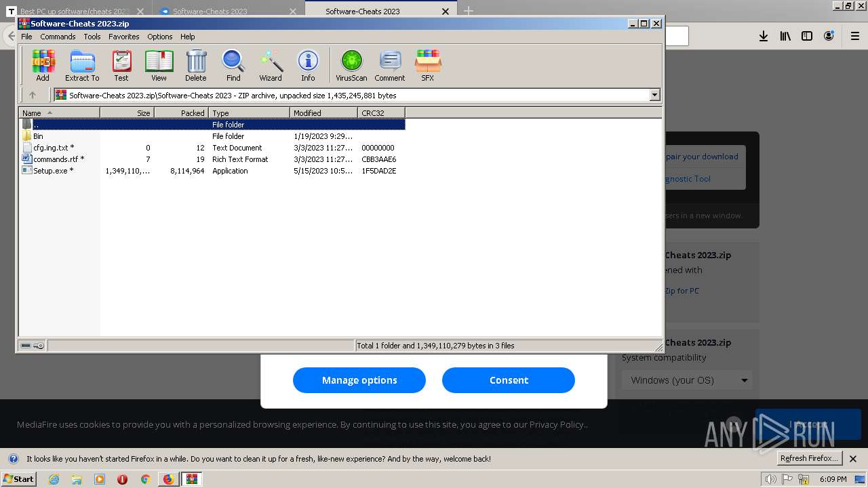Viewport: 868px width, 488px height.
Task: Show archive Info
Action: (x=308, y=66)
